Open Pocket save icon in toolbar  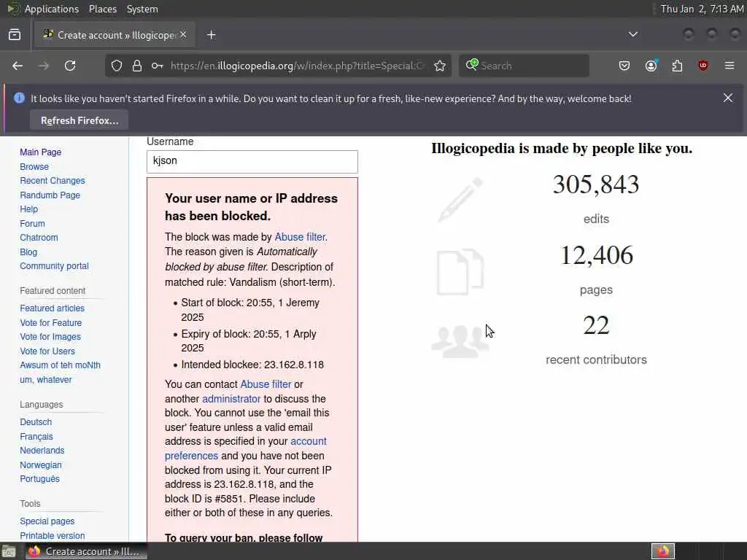[624, 66]
